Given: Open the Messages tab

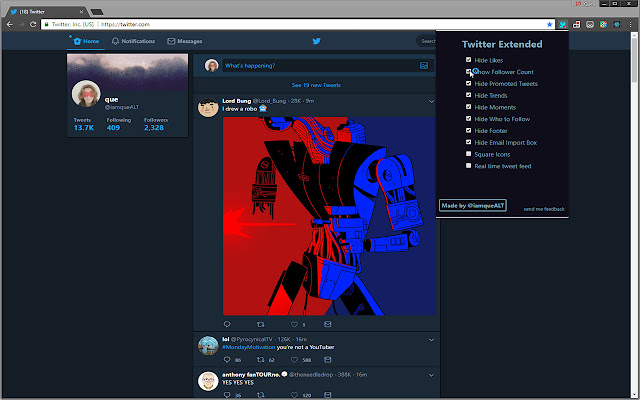Looking at the screenshot, I should (184, 41).
